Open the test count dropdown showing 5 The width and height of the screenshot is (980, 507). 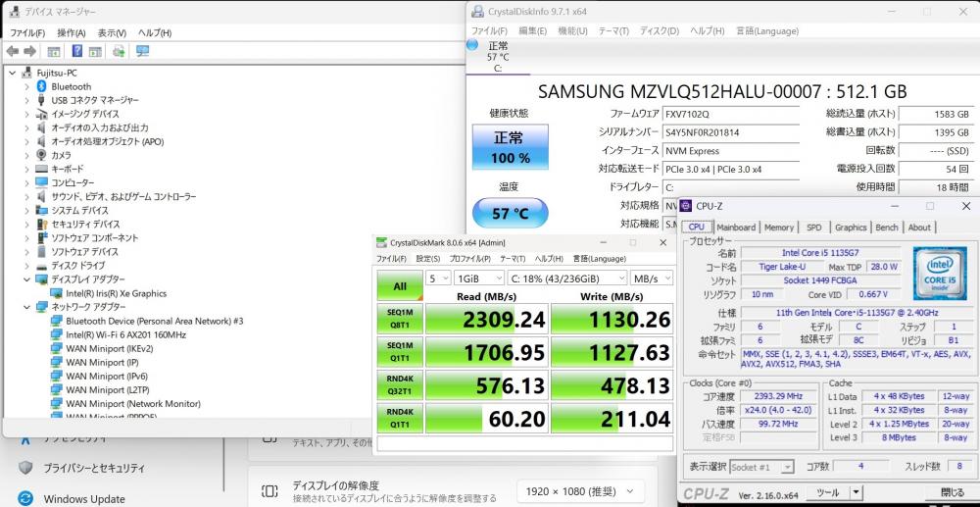pyautogui.click(x=438, y=279)
